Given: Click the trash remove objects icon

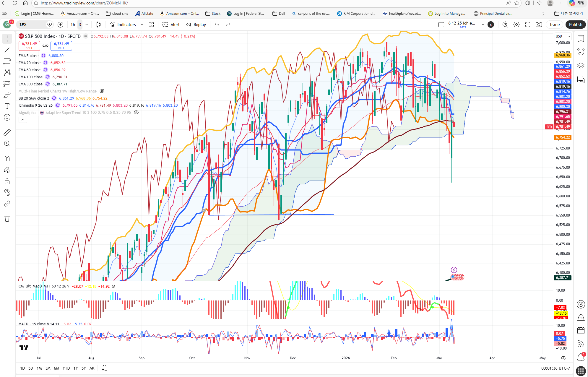Looking at the screenshot, I should click(7, 219).
